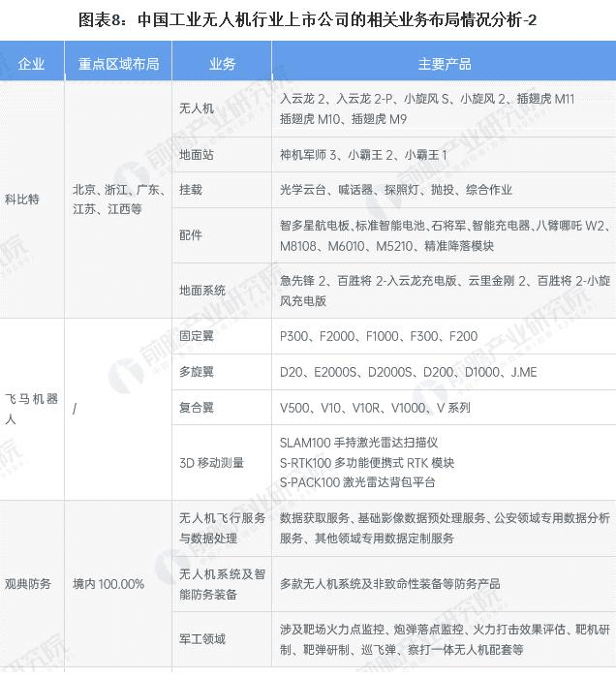Image resolution: width=616 pixels, height=678 pixels.
Task: Click the chart title 图表8 heading
Action: [x=307, y=20]
